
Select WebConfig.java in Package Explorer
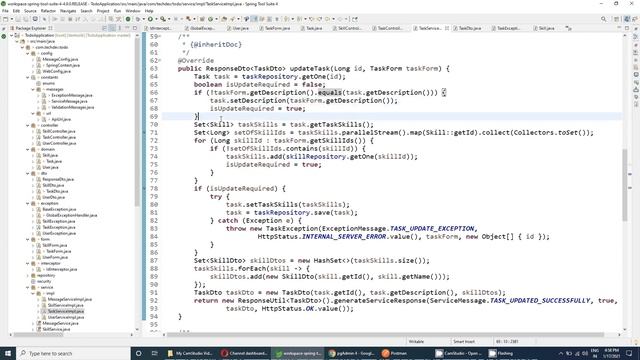pos(56,71)
